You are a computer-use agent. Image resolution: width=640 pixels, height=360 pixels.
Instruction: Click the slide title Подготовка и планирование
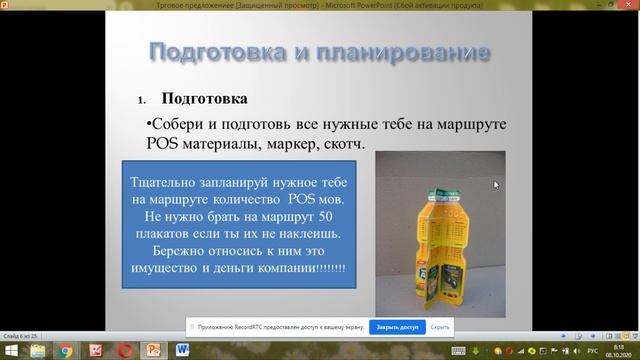(x=320, y=53)
